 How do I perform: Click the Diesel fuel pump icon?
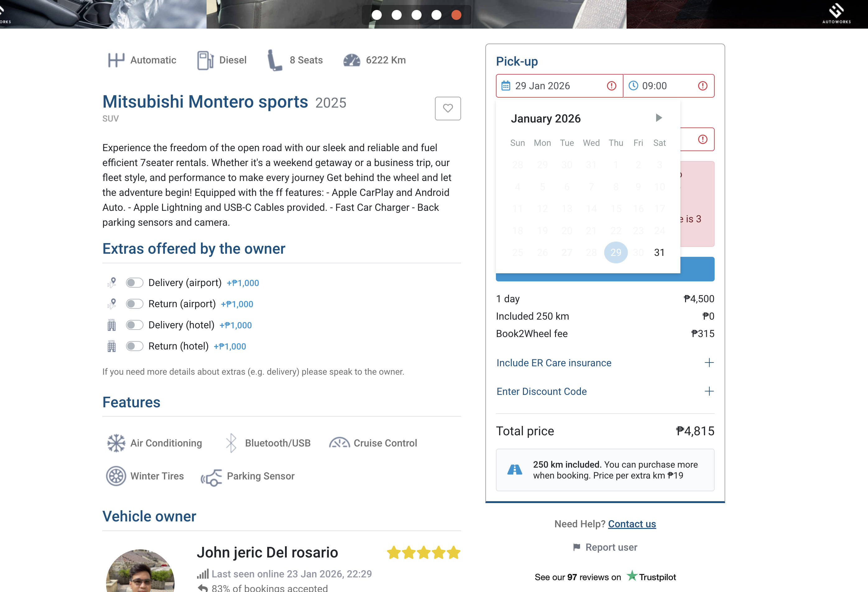coord(205,60)
